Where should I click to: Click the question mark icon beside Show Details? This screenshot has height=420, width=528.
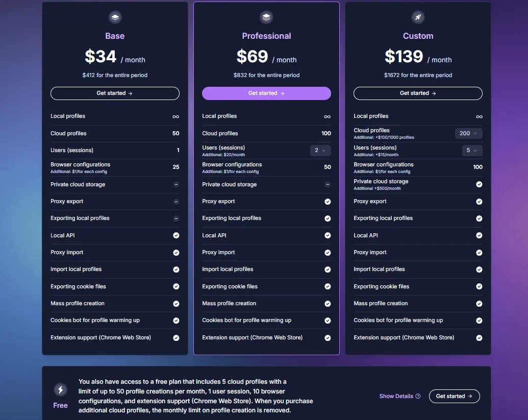pos(418,397)
